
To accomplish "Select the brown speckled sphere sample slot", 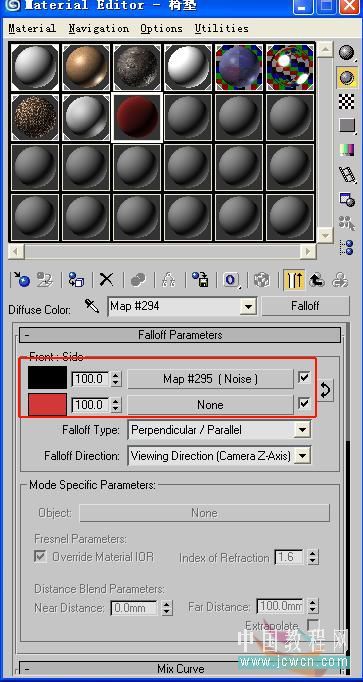I will pos(35,117).
